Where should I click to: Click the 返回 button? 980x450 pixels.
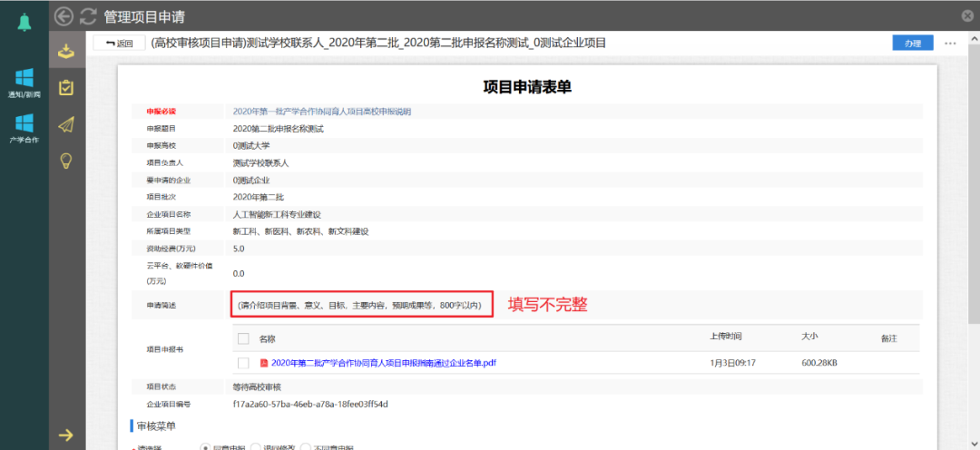(120, 44)
